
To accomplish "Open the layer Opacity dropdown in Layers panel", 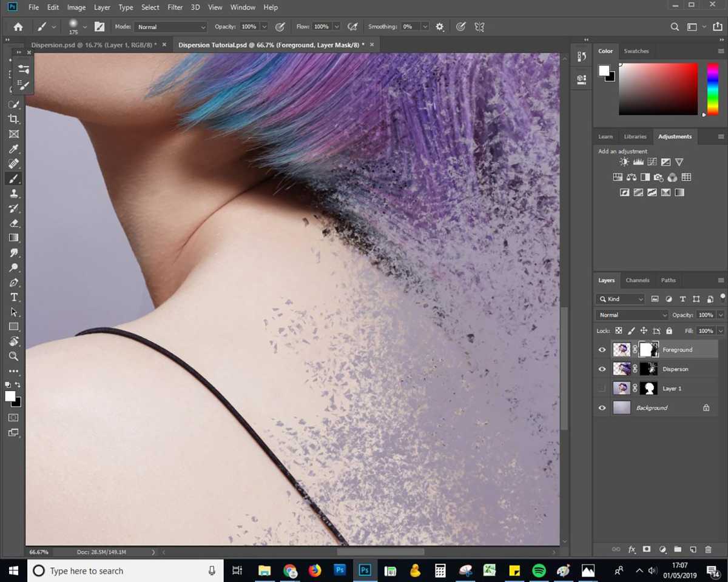I will [x=721, y=315].
